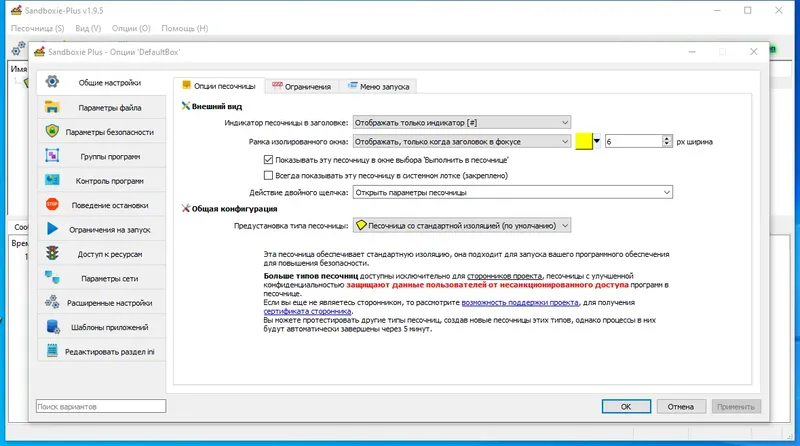Click the OK button

(x=626, y=406)
